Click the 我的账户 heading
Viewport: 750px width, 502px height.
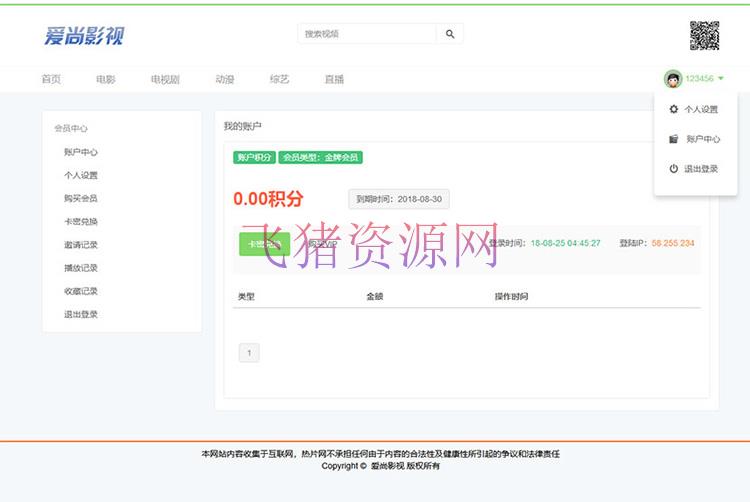(243, 126)
